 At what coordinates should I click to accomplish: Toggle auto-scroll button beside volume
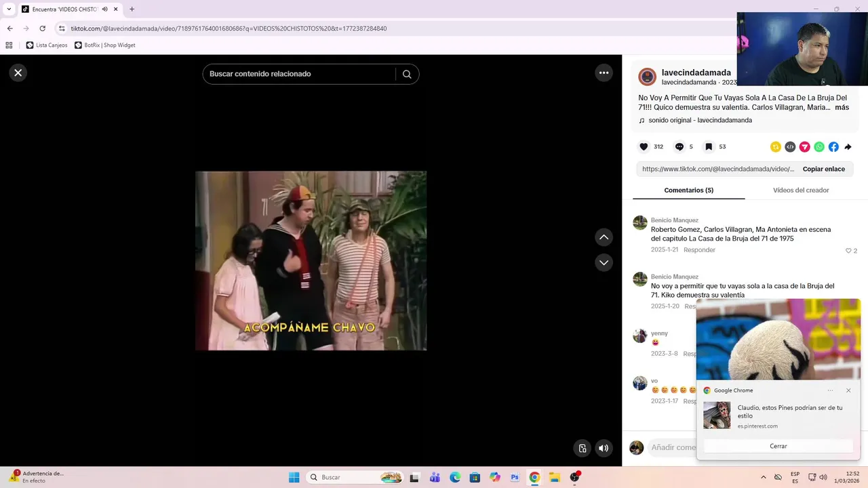coord(582,448)
